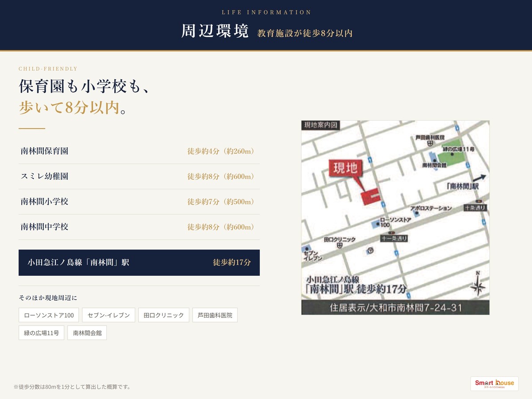Click the arrow toward 南林間 station on map

pyautogui.click(x=480, y=178)
